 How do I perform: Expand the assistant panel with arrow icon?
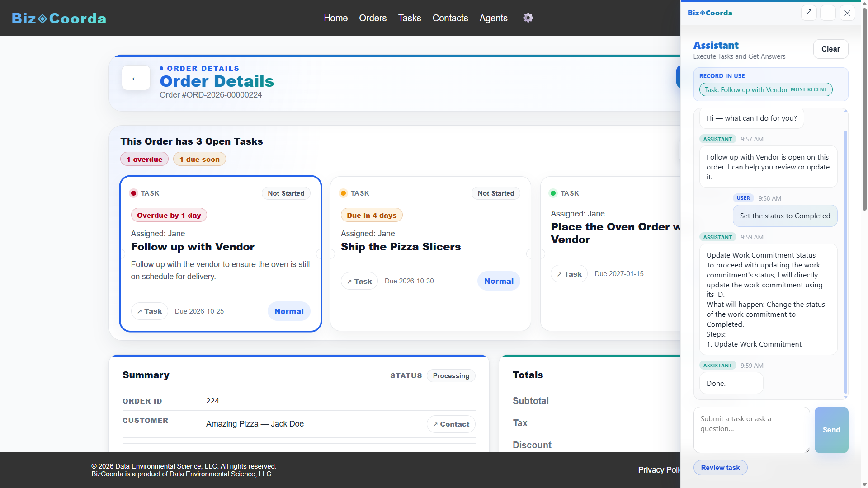coord(809,13)
